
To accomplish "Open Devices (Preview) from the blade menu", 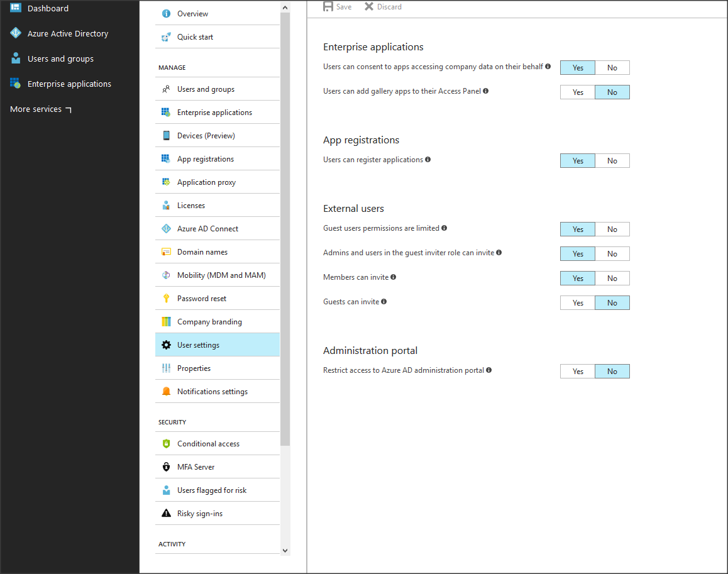I will point(166,135).
